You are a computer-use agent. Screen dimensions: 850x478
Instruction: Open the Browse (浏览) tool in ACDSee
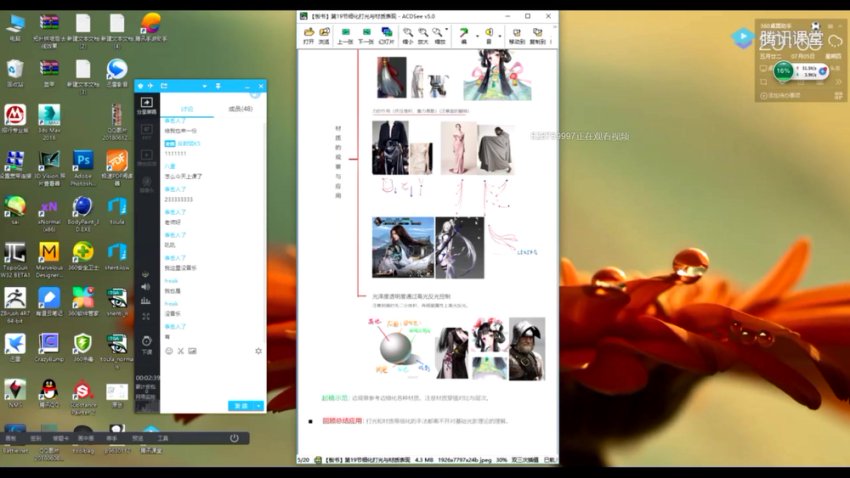[324, 35]
